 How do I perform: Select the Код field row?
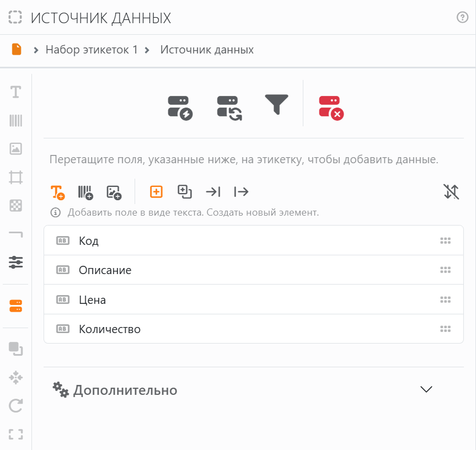254,240
